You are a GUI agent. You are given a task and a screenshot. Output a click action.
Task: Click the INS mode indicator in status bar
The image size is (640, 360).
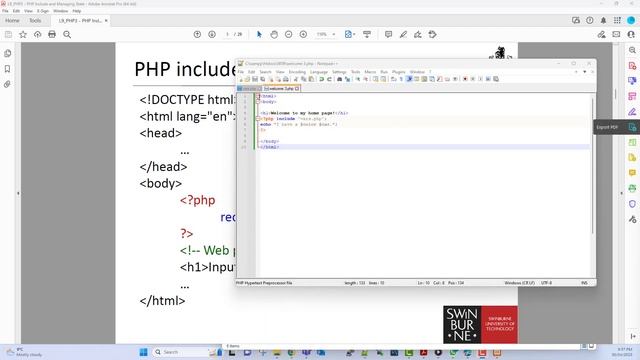coord(584,283)
